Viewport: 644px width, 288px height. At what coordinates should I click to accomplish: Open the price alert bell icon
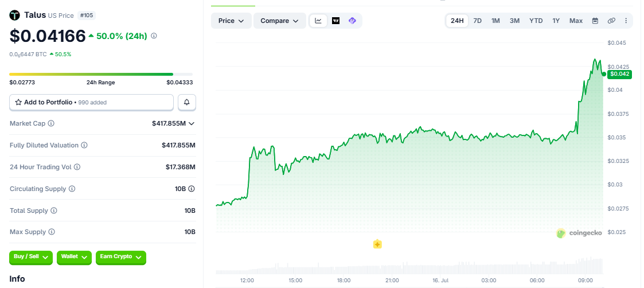tap(187, 102)
